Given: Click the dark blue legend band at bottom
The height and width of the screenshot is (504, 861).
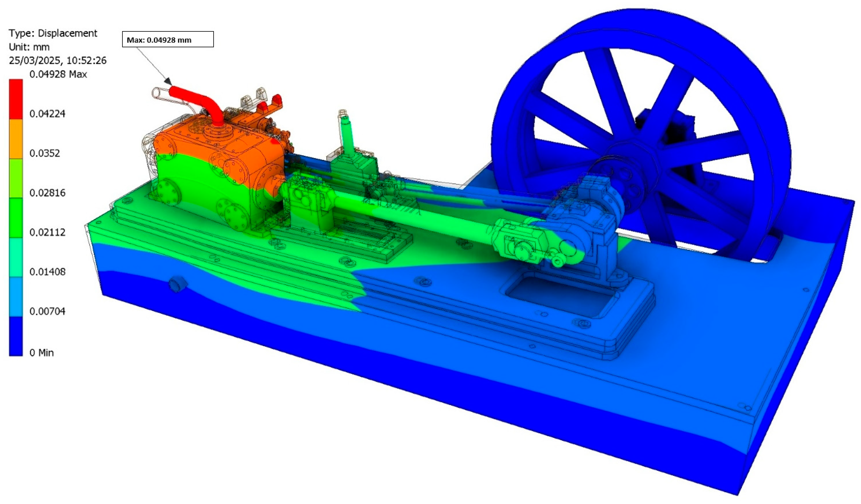Looking at the screenshot, I should click(16, 337).
